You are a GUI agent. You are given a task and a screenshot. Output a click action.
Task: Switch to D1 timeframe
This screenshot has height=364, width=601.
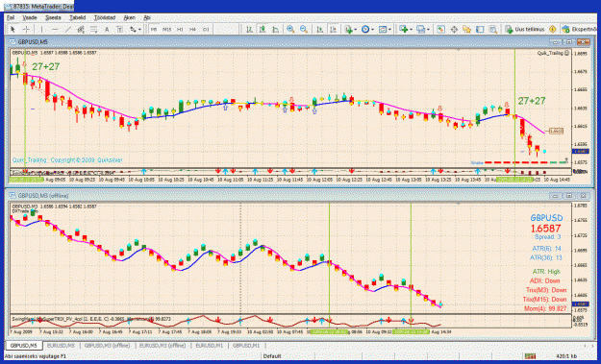[206, 30]
